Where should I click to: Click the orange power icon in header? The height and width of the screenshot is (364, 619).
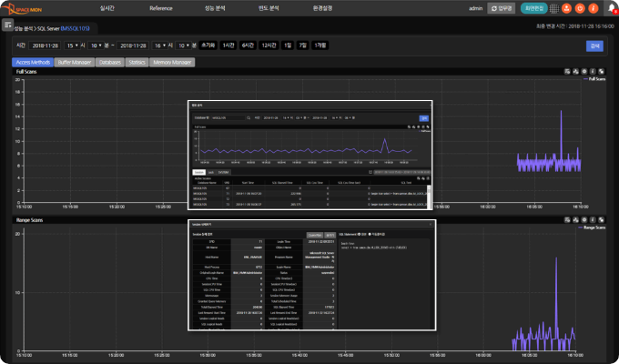coord(580,8)
